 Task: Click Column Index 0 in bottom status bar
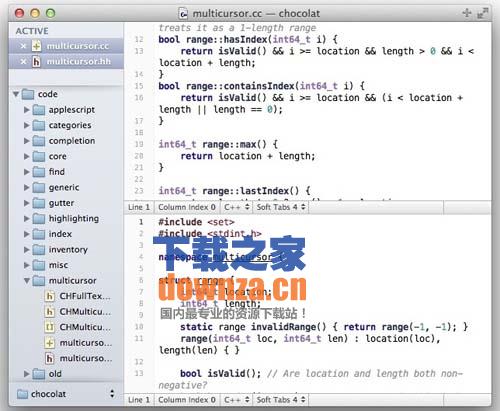point(187,400)
